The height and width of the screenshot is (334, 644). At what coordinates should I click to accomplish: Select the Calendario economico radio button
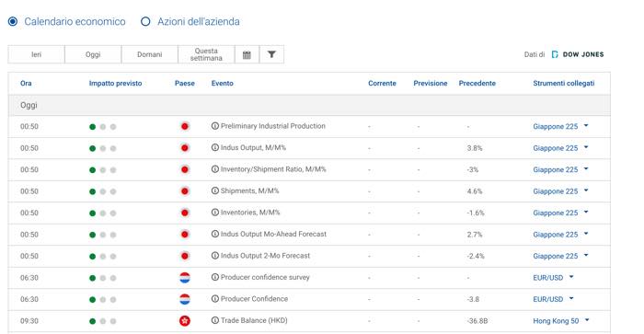[13, 21]
